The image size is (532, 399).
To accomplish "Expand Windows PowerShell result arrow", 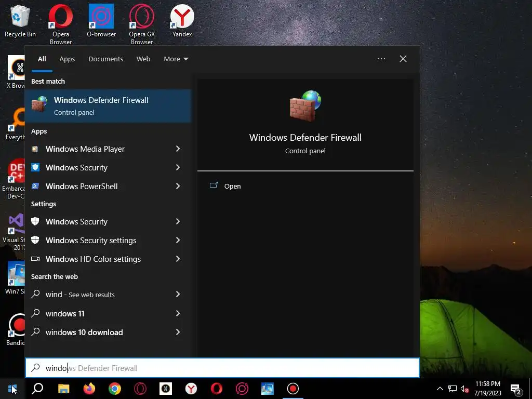I will point(178,186).
